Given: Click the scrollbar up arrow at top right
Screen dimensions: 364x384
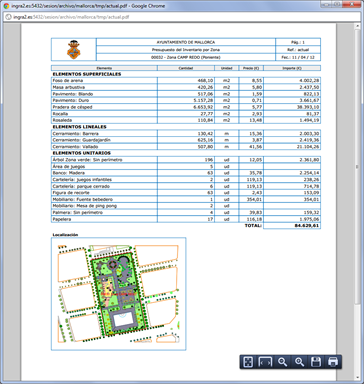Looking at the screenshot, I should tap(358, 26).
